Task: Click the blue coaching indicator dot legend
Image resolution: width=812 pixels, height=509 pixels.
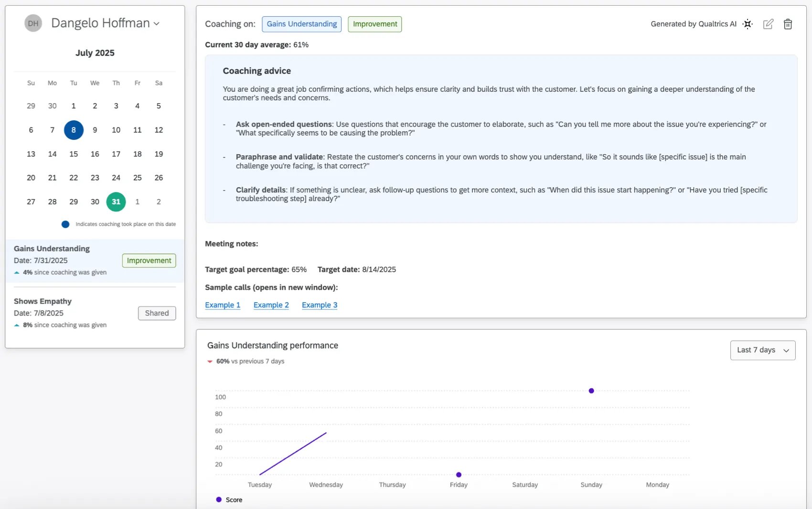Action: pyautogui.click(x=65, y=224)
